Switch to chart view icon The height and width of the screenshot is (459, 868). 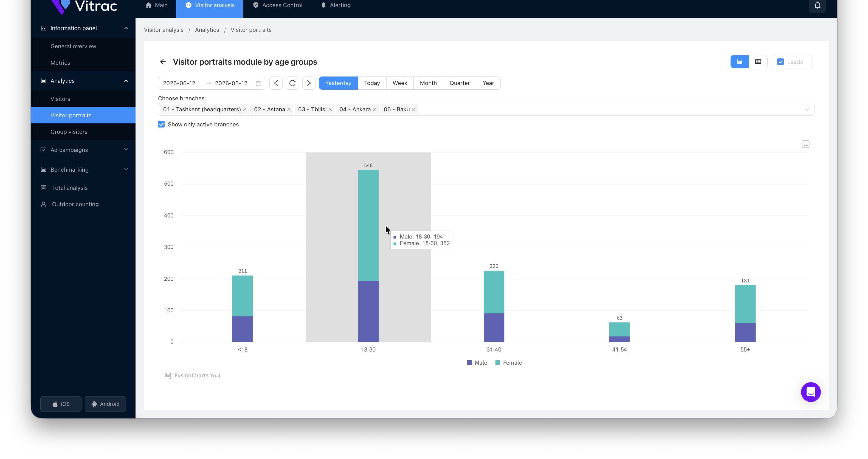[x=740, y=62]
